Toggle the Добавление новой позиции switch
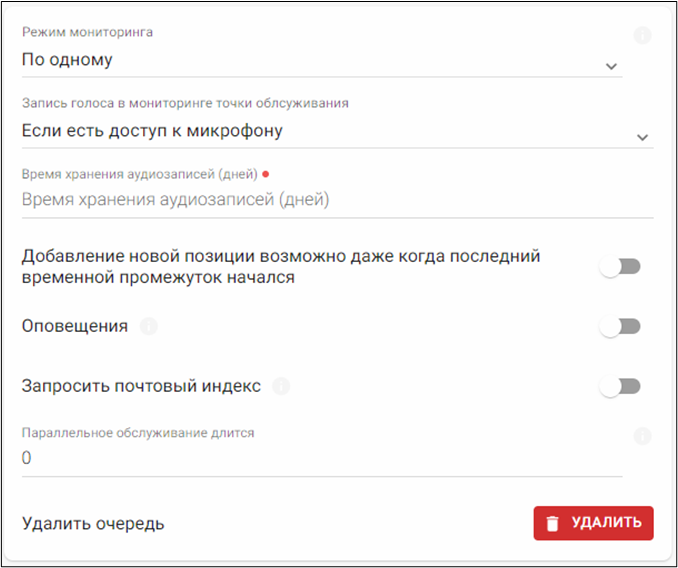Image resolution: width=678 pixels, height=568 pixels. [619, 267]
